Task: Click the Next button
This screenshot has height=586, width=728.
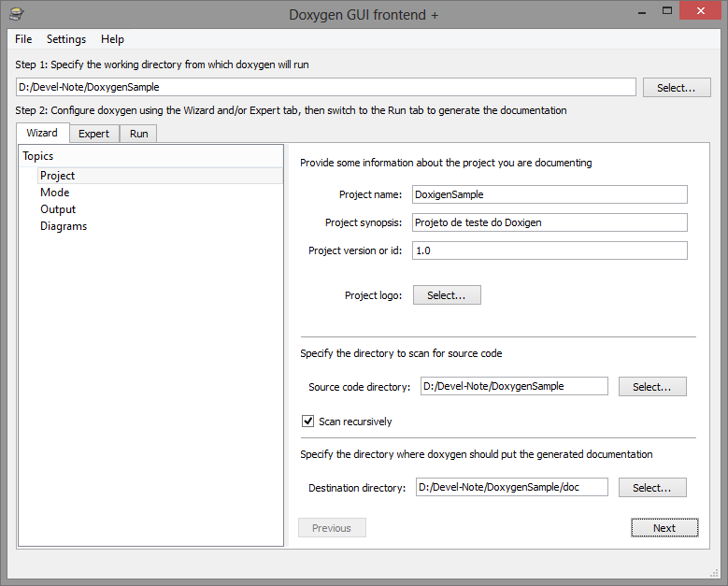Action: tap(664, 528)
